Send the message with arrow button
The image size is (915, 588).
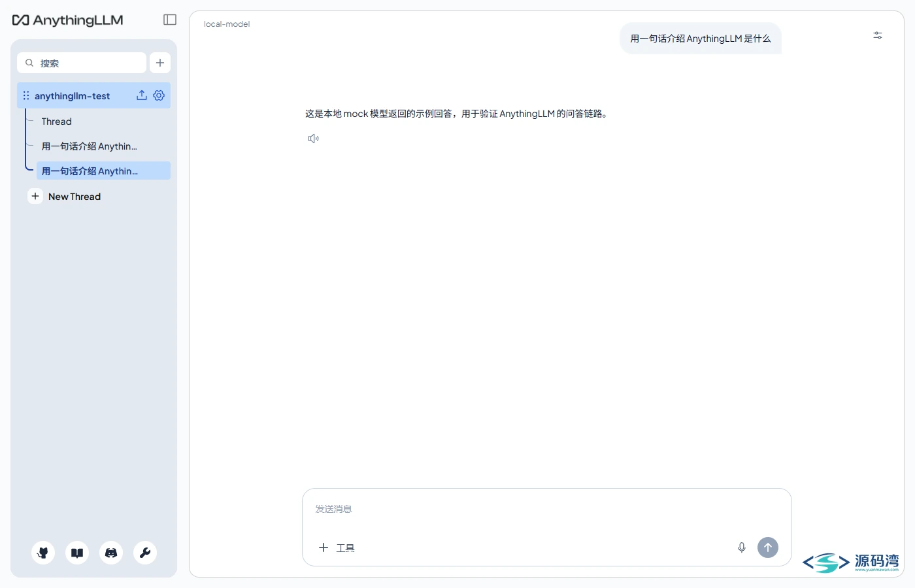pos(768,547)
